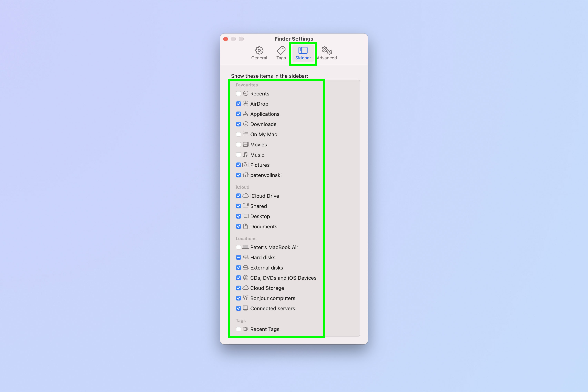Uncheck the Desktop checkbox
Screen dimensions: 588x392
239,216
